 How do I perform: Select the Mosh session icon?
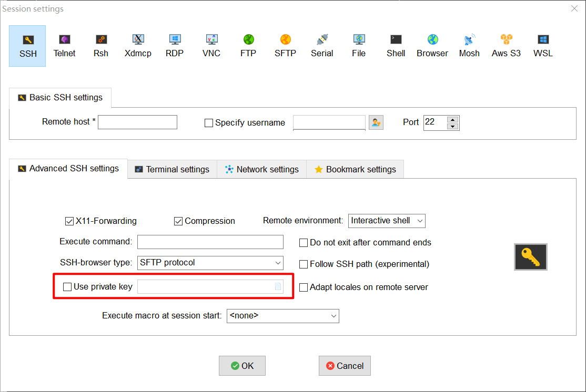coord(469,46)
